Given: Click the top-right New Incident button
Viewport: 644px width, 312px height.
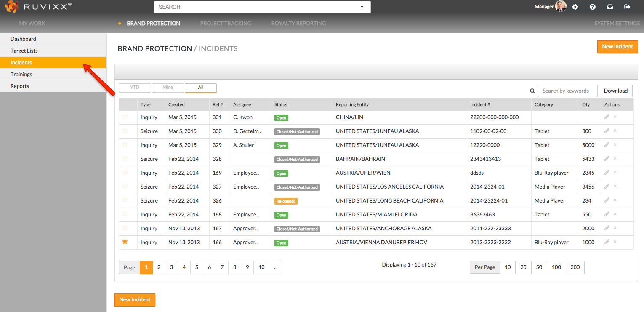Looking at the screenshot, I should click(617, 47).
